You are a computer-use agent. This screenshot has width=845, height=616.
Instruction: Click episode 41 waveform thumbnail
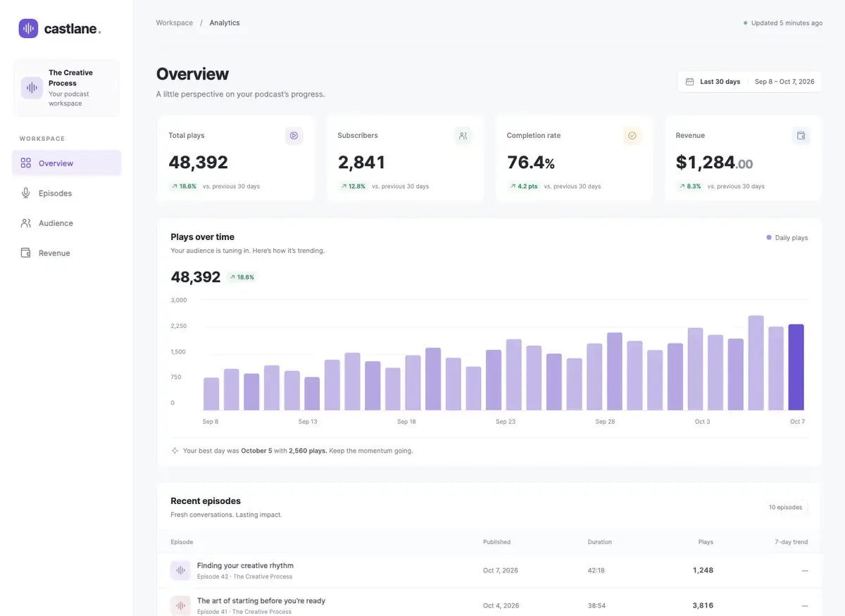pyautogui.click(x=180, y=605)
